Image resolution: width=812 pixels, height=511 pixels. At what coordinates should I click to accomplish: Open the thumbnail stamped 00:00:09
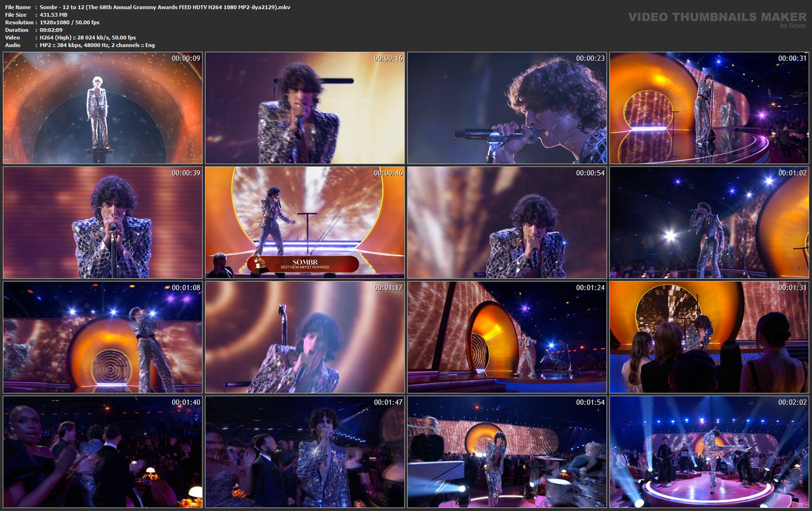click(x=103, y=108)
